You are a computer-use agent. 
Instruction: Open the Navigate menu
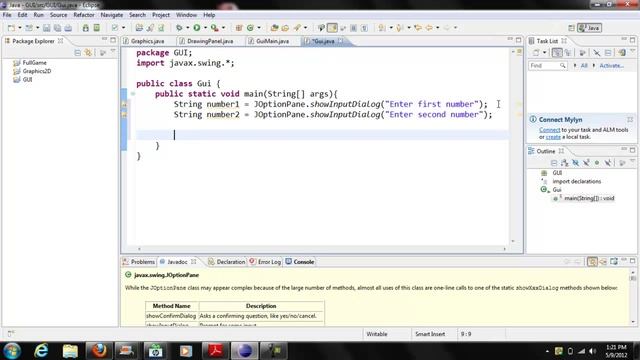tap(111, 15)
